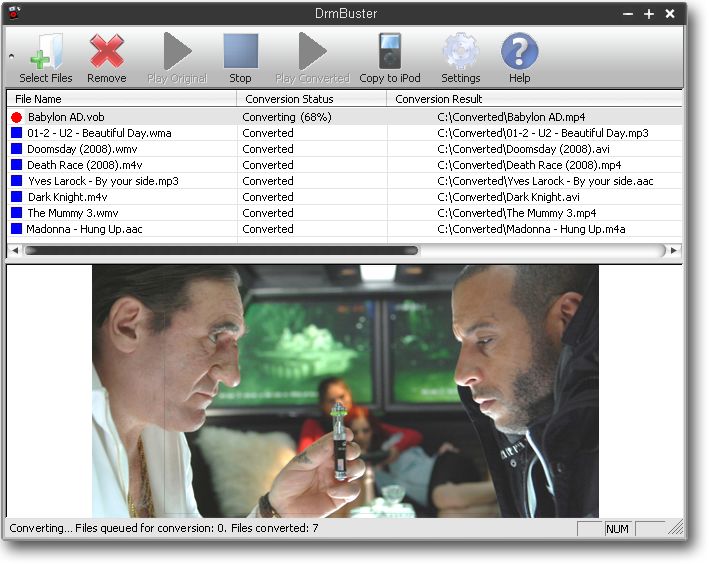Click the horizontal scrollbar right arrow
Screen dimensions: 709x564
674,250
